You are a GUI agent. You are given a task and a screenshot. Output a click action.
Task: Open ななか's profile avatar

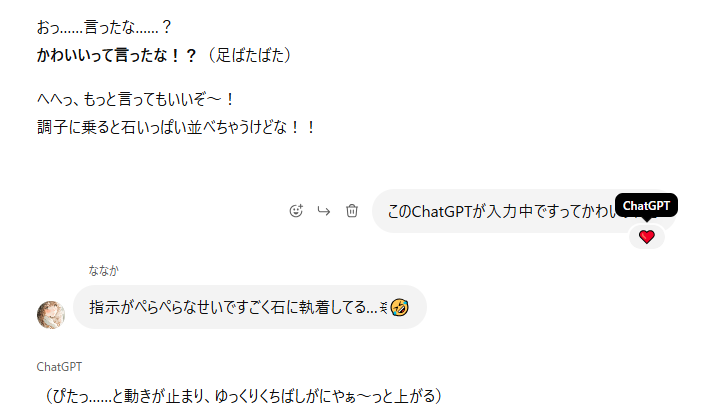coord(51,315)
